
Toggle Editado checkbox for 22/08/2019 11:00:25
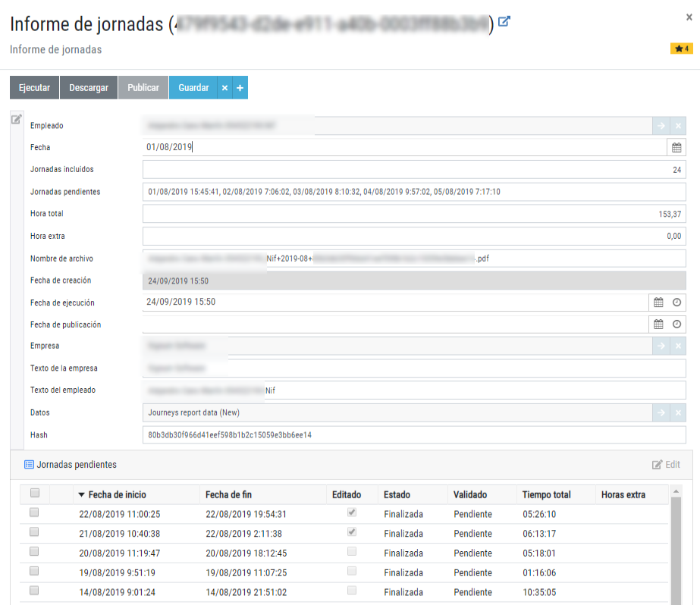(x=352, y=513)
